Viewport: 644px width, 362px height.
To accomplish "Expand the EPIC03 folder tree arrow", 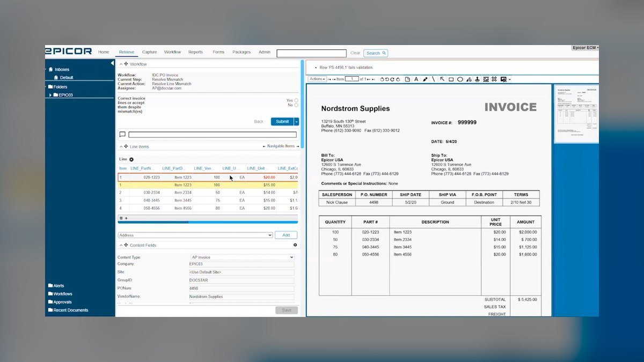I will point(50,95).
